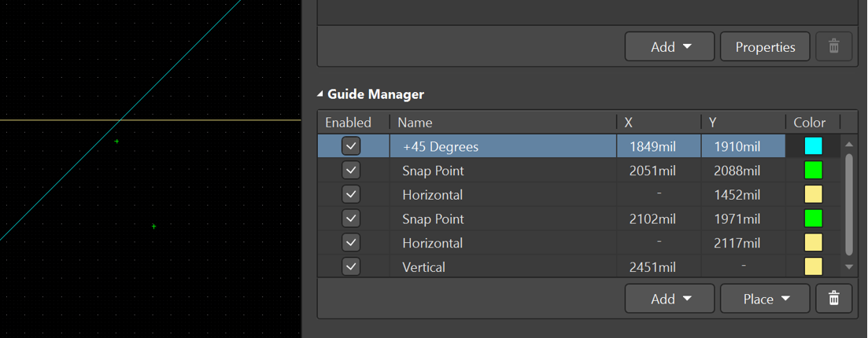The height and width of the screenshot is (338, 868).
Task: Click the Enabled column header
Action: point(349,123)
